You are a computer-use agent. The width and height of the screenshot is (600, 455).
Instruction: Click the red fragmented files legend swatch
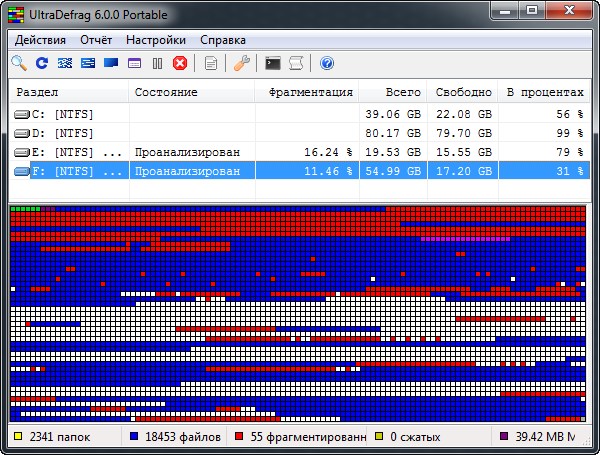[239, 437]
